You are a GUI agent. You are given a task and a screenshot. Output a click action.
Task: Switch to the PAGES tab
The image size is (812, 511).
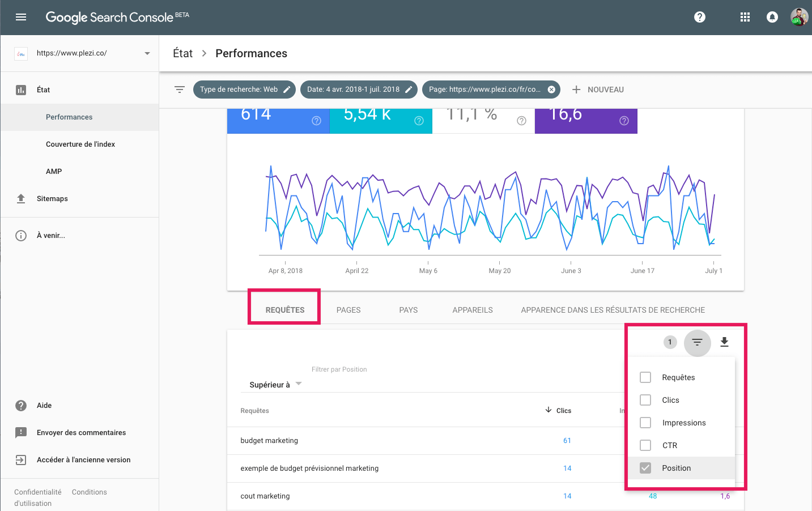[x=348, y=310]
